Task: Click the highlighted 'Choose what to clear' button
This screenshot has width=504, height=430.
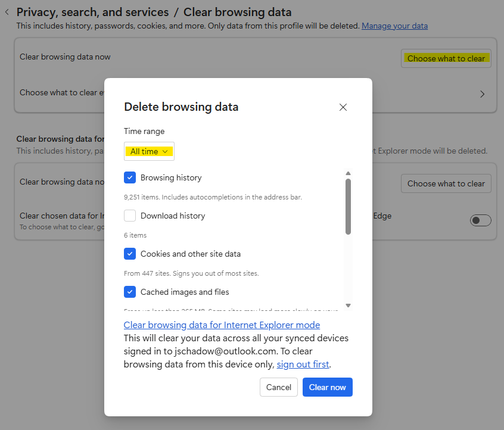Action: click(x=446, y=58)
